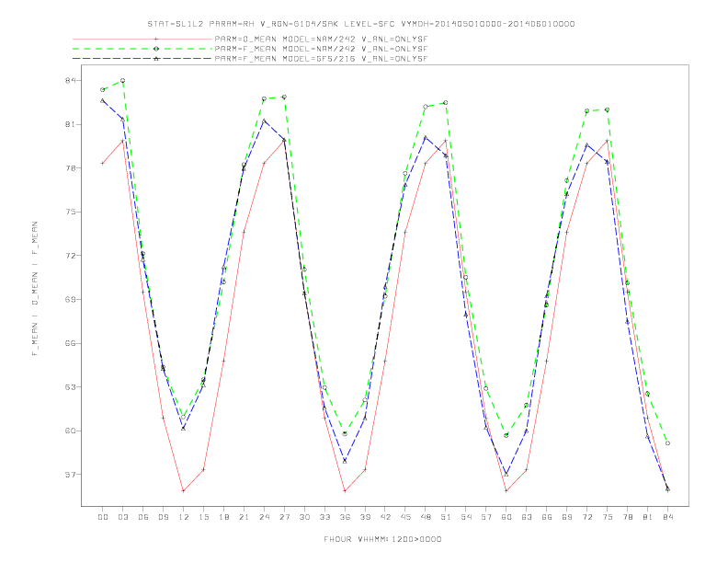
Task: Click the x-axis forecast hour label 30
Action: click(304, 517)
